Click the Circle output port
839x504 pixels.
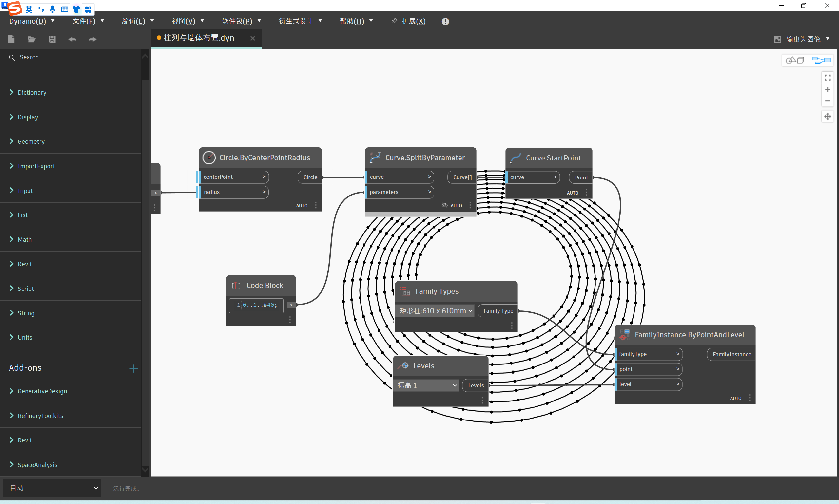pos(310,177)
